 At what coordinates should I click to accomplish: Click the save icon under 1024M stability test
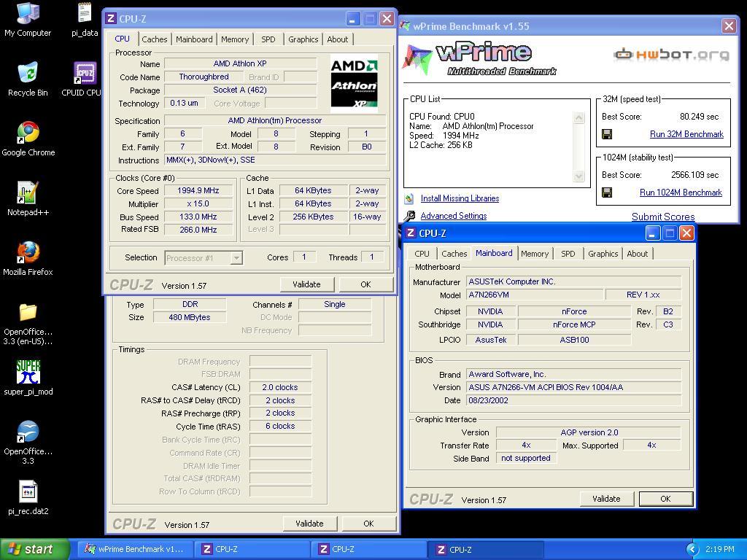click(607, 192)
